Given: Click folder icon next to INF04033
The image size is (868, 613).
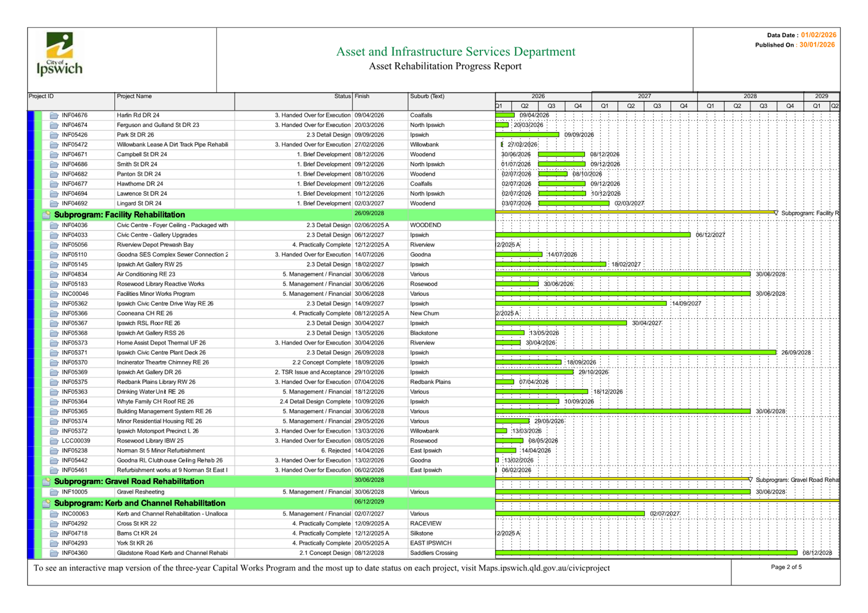Looking at the screenshot, I should [x=54, y=235].
